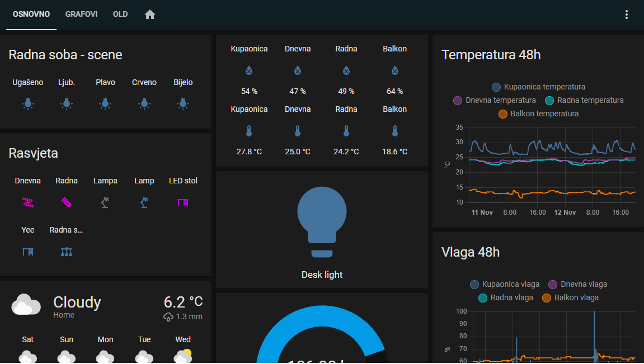
Task: Toggle the LED stol light
Action: (183, 202)
